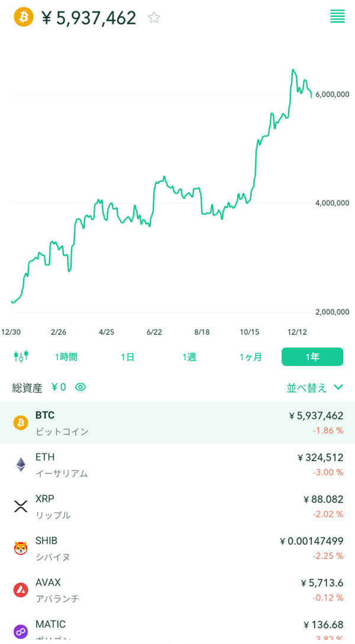Click the XRP ripple icon
This screenshot has height=644, width=355.
(x=21, y=507)
